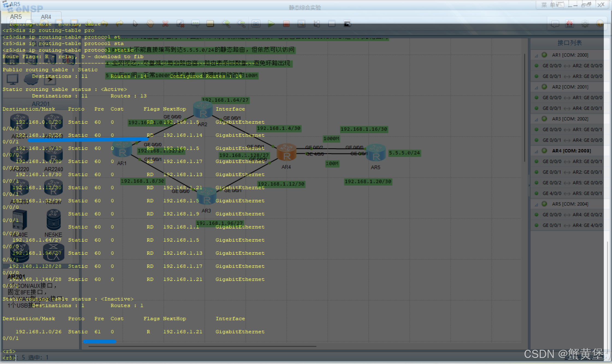Click the Huawei logo icon

(x=570, y=24)
